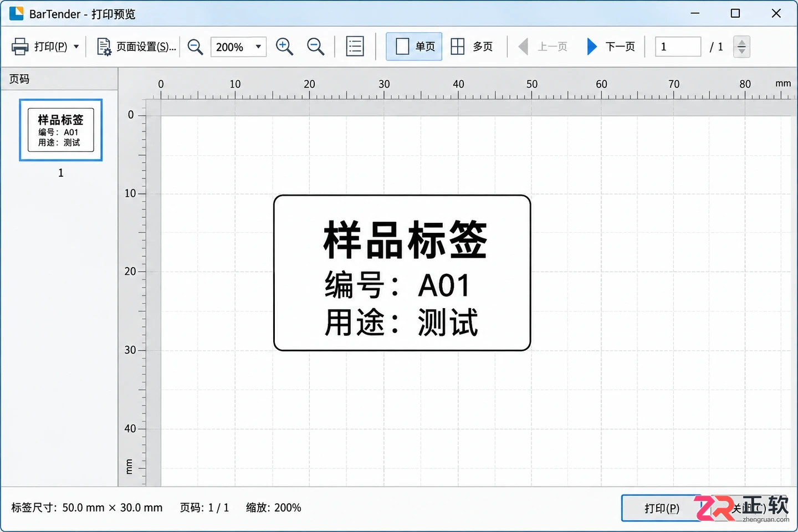Viewport: 798px width, 532px height.
Task: Click the printer icon in the toolbar
Action: [x=20, y=47]
